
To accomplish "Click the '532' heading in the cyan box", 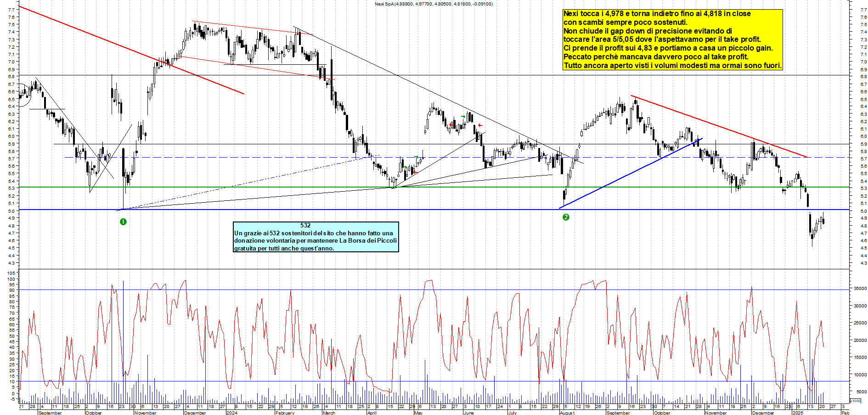I will tap(305, 225).
